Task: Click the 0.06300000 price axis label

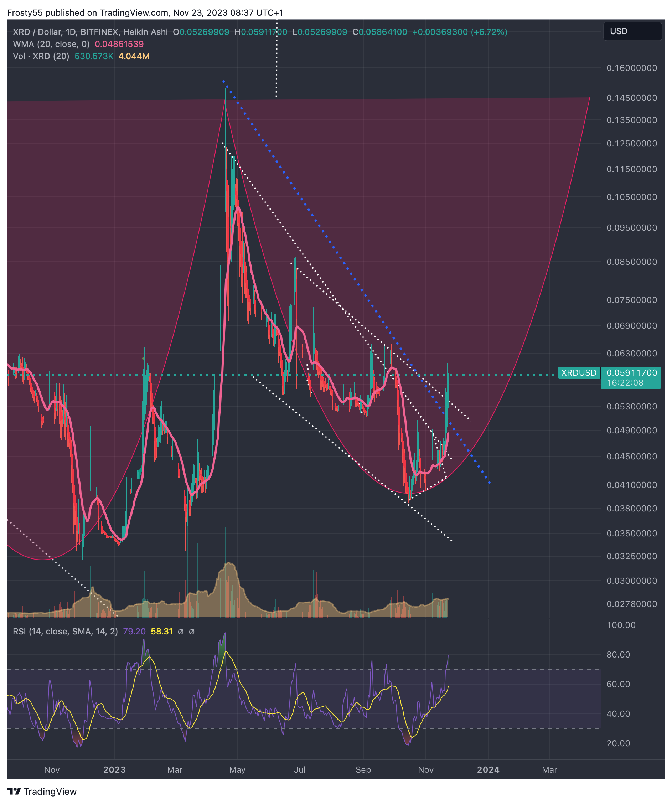Action: pos(632,354)
